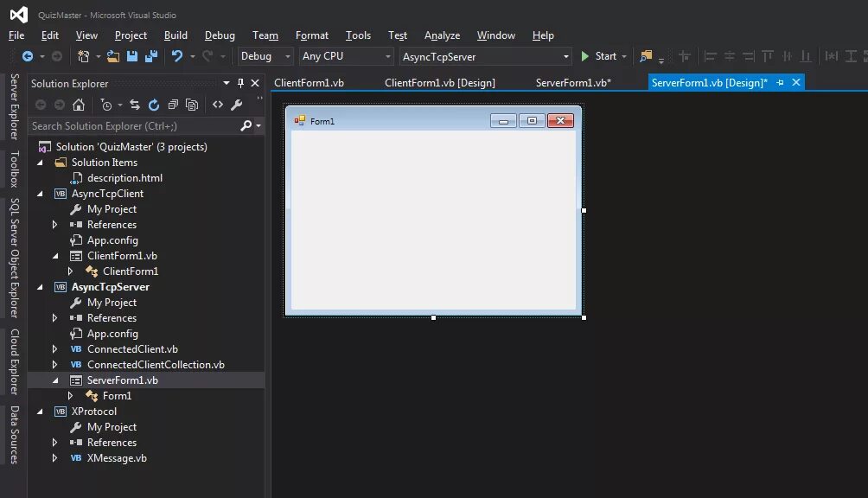Open the File menu
The height and width of the screenshot is (498, 868).
[16, 35]
